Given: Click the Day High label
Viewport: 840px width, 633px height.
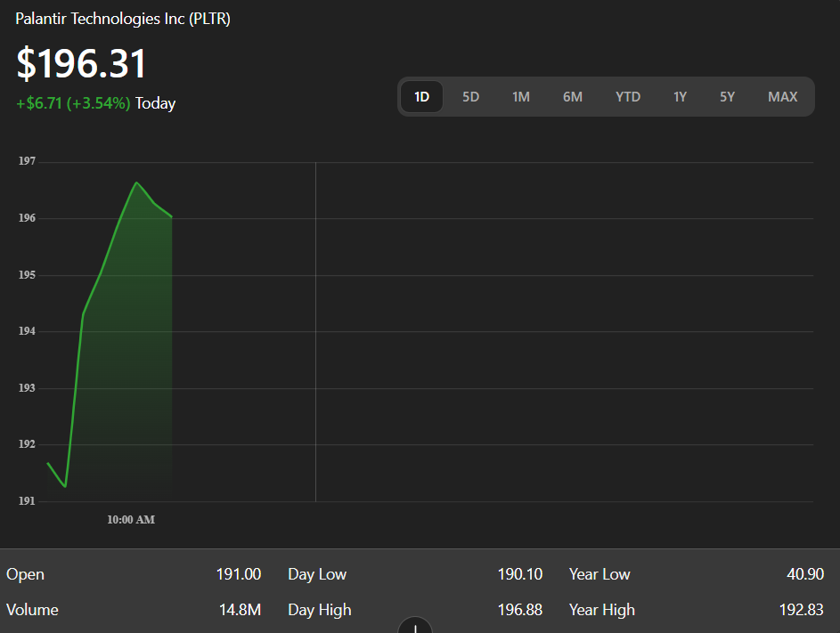Looking at the screenshot, I should click(319, 610).
